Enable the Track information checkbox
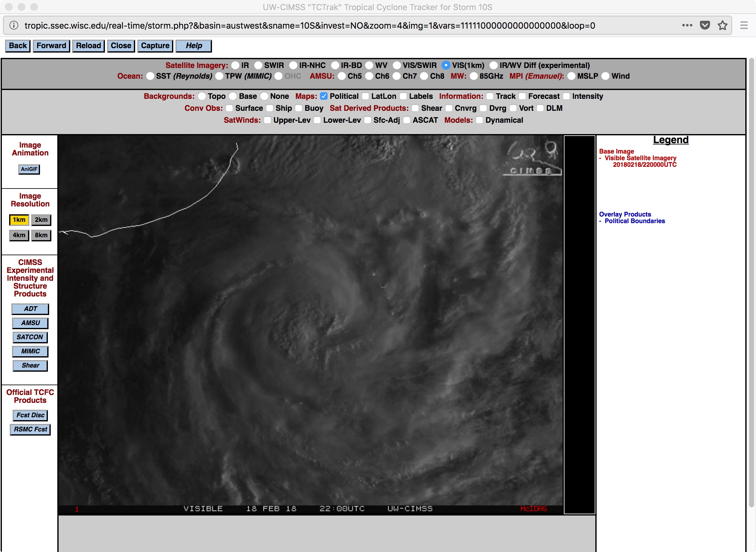The height and width of the screenshot is (552, 756). click(490, 96)
